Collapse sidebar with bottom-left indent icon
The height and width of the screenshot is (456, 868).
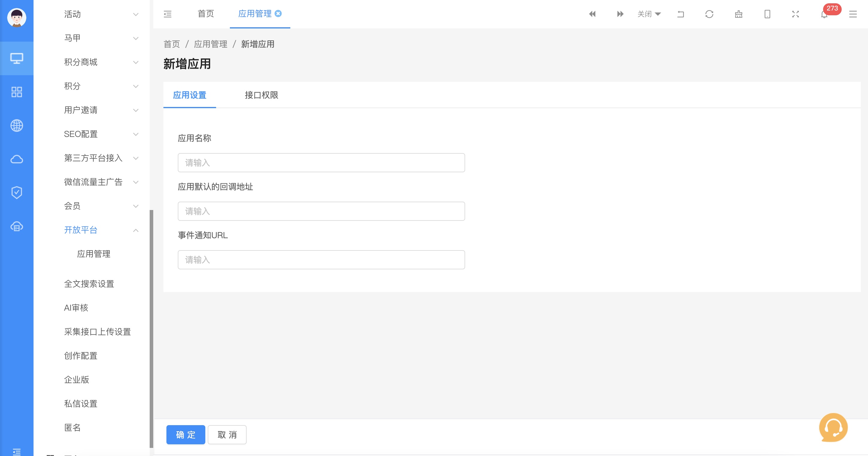[x=16, y=452]
